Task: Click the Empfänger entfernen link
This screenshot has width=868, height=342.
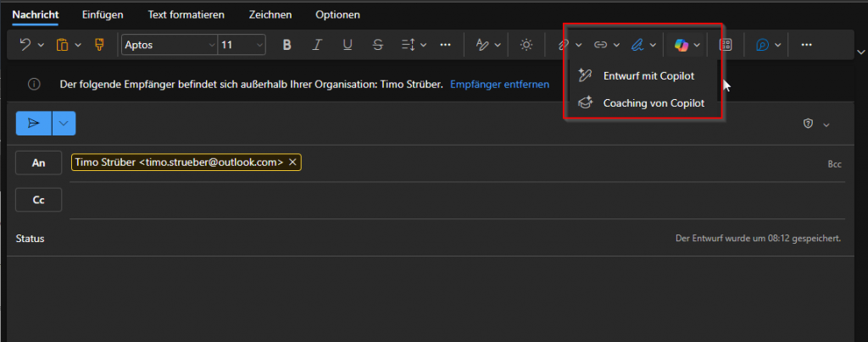Action: point(499,85)
